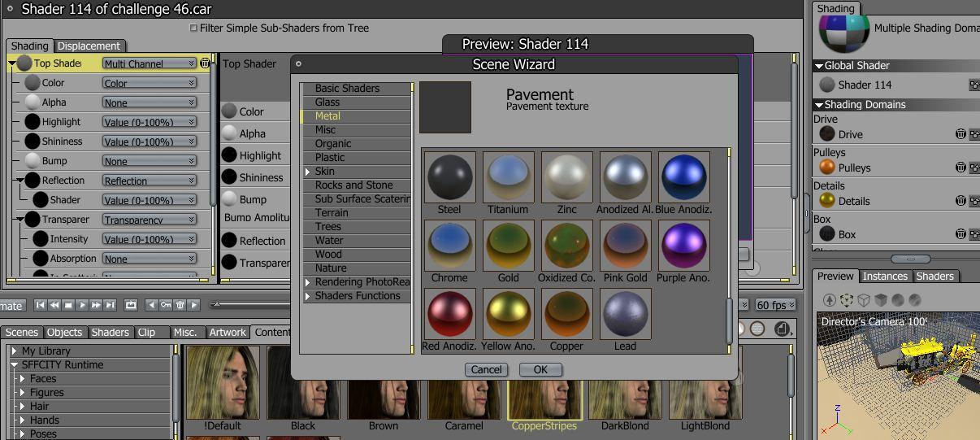The image size is (980, 440).
Task: Choose the Pink Gold shader sphere
Action: tap(625, 245)
